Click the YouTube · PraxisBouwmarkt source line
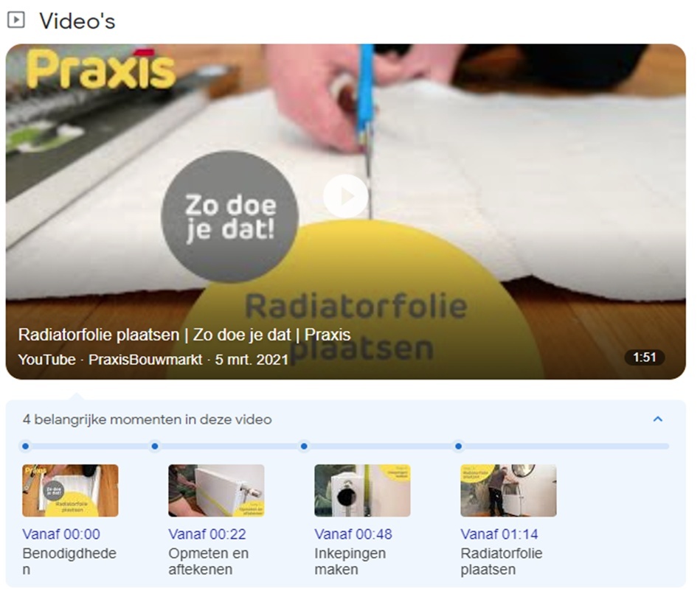Image resolution: width=700 pixels, height=597 pixels. (x=153, y=360)
